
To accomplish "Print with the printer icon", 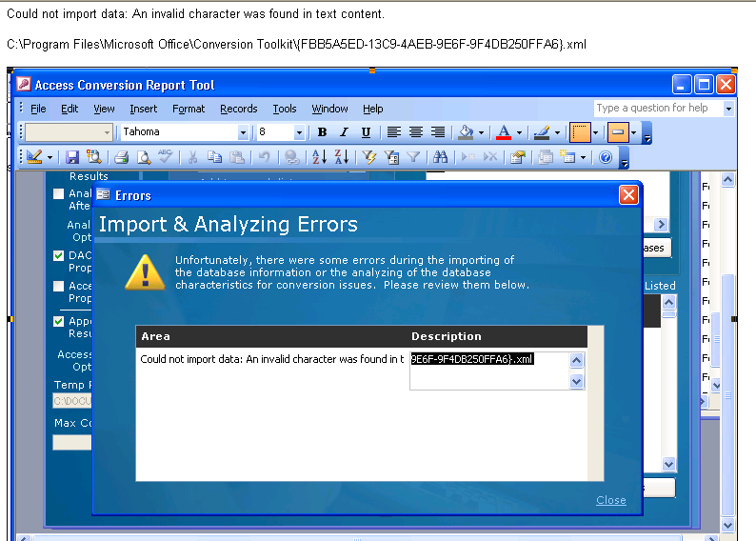I will [x=122, y=157].
